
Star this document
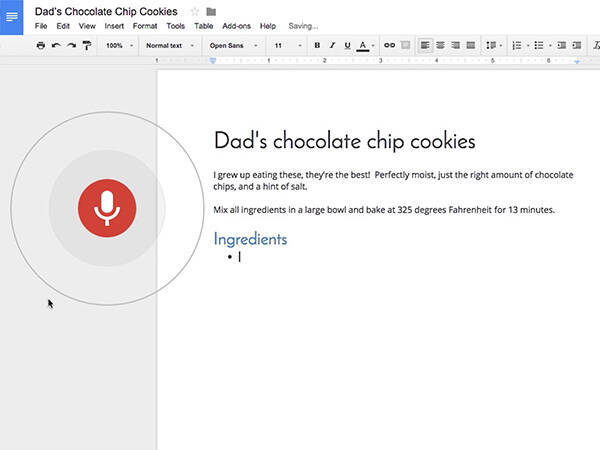[195, 12]
